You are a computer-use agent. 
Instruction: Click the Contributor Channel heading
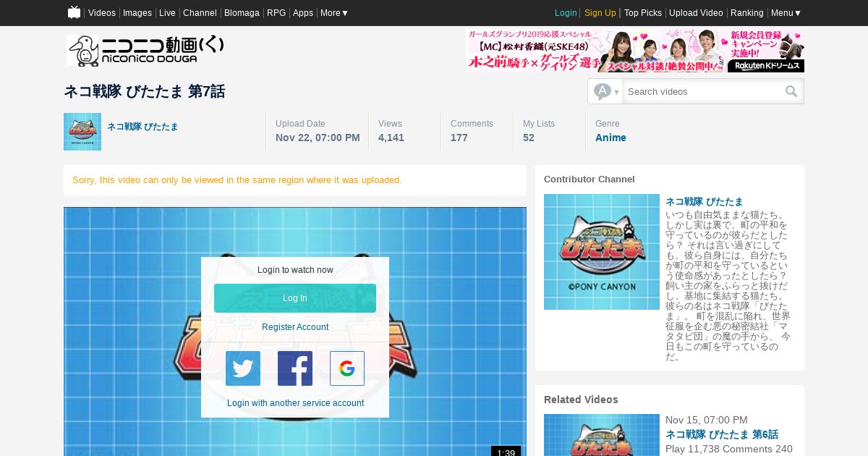pyautogui.click(x=590, y=179)
